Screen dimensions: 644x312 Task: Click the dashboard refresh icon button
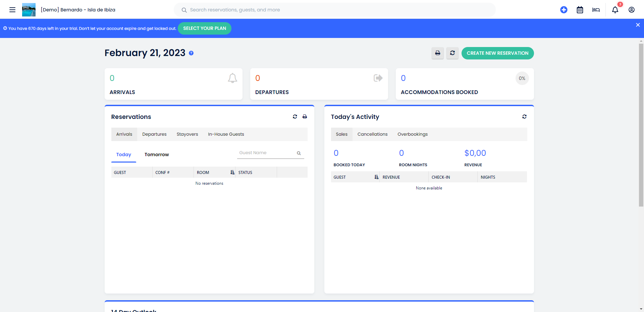(x=452, y=53)
